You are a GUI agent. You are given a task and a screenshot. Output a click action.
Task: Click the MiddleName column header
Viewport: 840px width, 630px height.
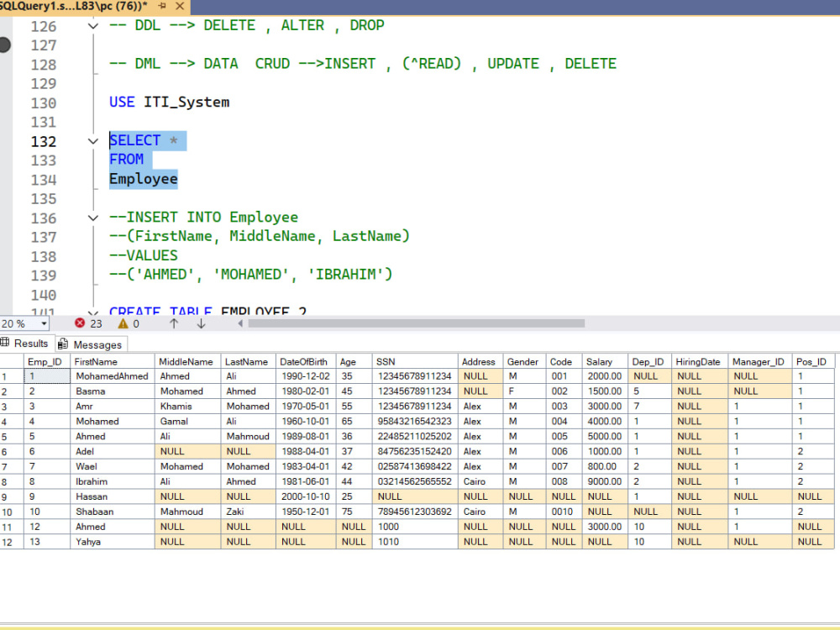click(187, 361)
